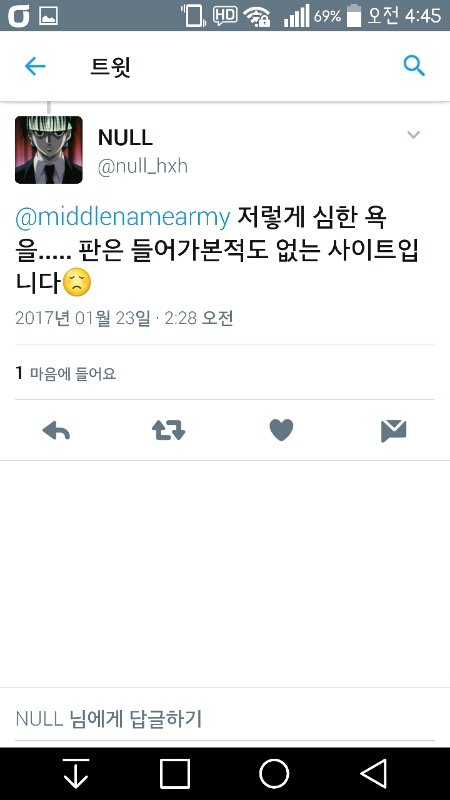450x800 pixels.
Task: Reply to the tweet using the arrow icon
Action: [56, 431]
